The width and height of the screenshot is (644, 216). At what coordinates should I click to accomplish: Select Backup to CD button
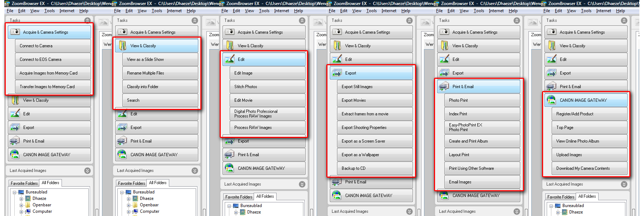tap(375, 168)
